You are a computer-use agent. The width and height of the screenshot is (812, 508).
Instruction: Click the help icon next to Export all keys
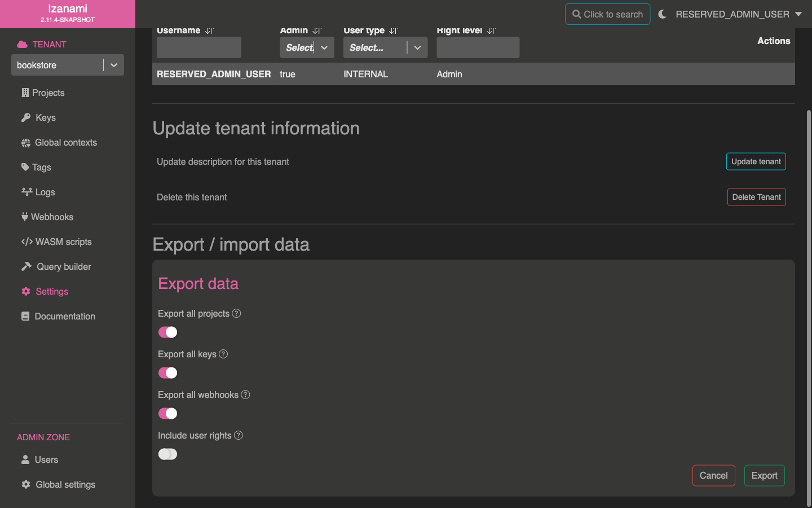point(223,354)
